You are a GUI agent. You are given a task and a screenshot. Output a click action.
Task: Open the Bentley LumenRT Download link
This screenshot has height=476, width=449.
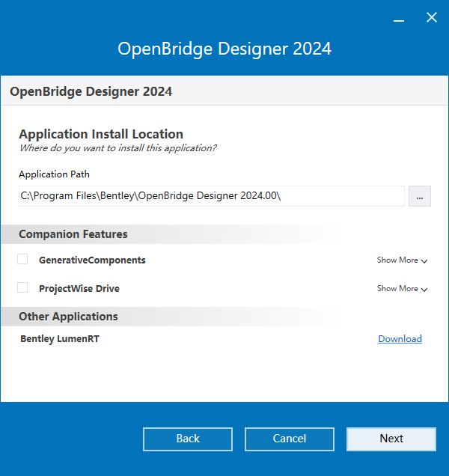(x=400, y=339)
